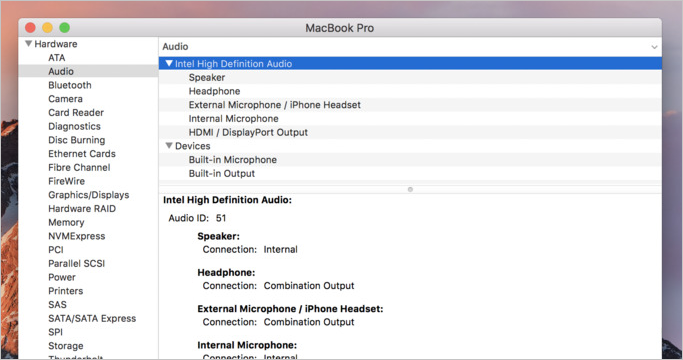The width and height of the screenshot is (683, 360).
Task: Select Diagnostics in the sidebar
Action: (x=74, y=126)
